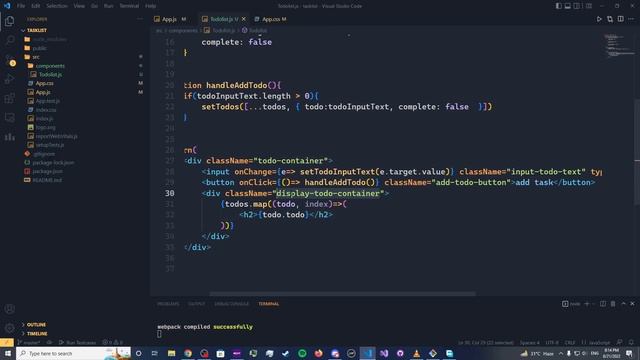Open the launch profile dropdown next to new terminal

(593, 304)
